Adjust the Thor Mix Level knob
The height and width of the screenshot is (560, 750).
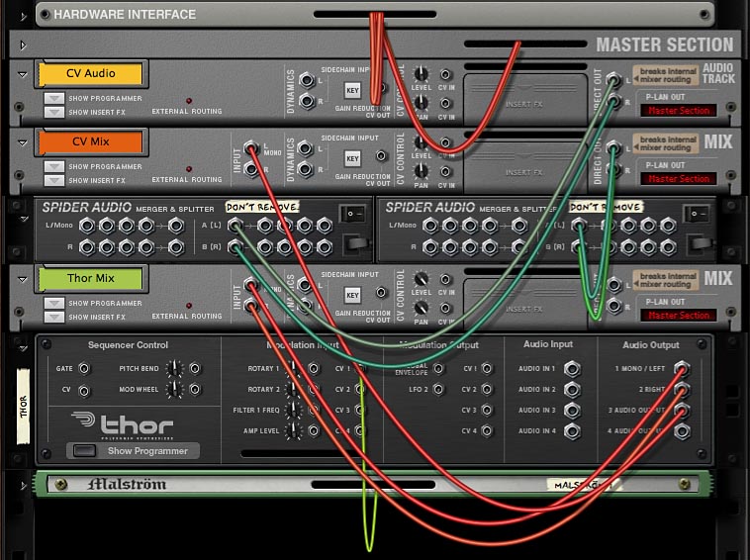421,279
